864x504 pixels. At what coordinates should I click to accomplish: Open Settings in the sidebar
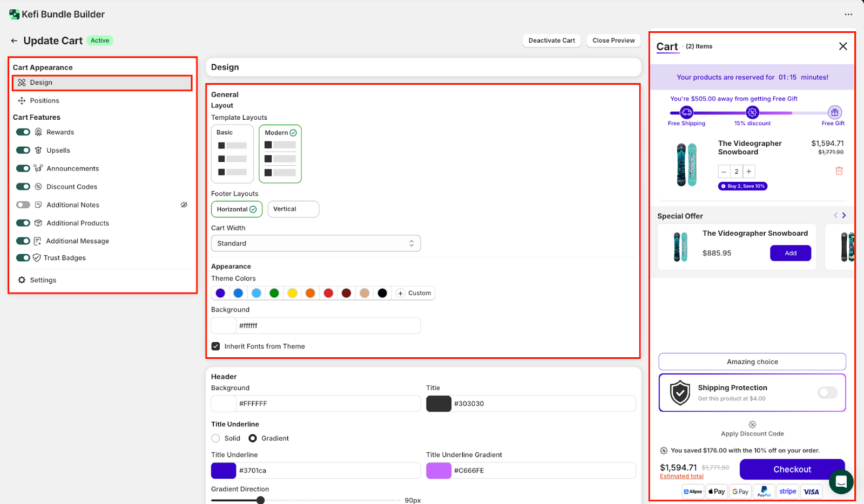coord(43,280)
